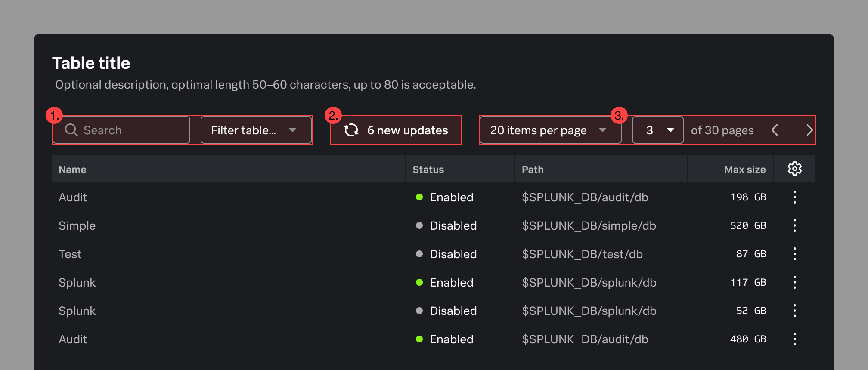Focus the Search input field

coord(121,130)
